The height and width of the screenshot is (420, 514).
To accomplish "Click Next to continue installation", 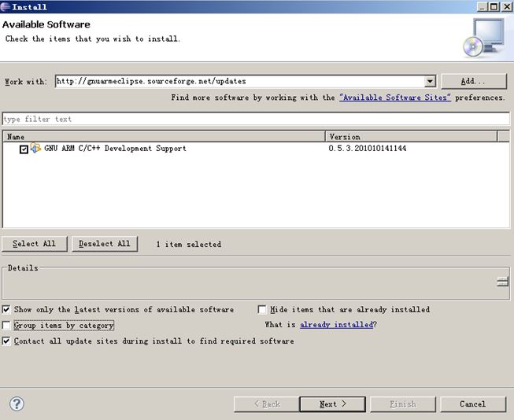I will pyautogui.click(x=332, y=404).
